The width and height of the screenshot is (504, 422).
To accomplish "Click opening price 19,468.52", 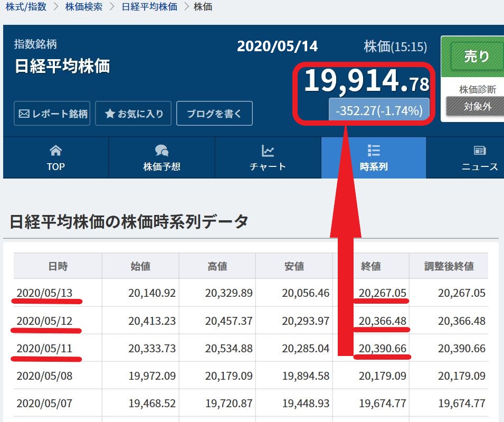I will [152, 404].
